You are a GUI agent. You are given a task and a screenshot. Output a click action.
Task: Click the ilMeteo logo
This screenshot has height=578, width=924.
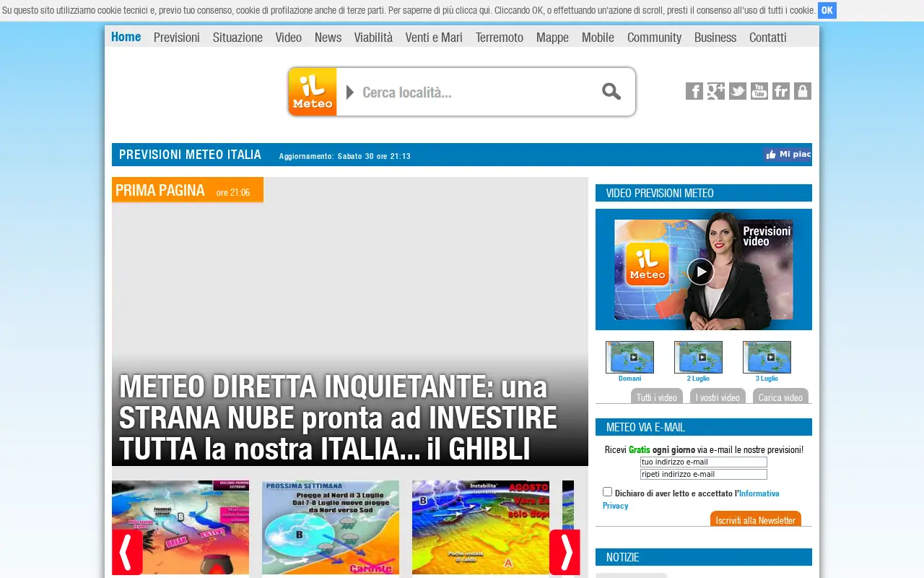tap(313, 92)
